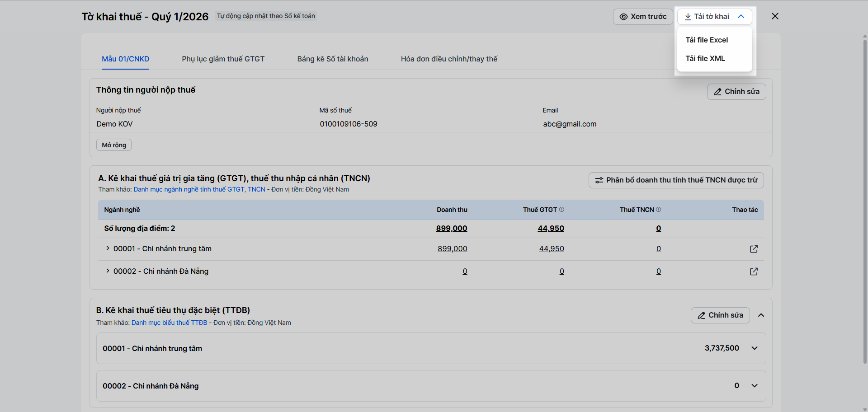This screenshot has width=868, height=412.
Task: Expand the 00001 - Chi nhánh trung tâm row
Action: [108, 248]
